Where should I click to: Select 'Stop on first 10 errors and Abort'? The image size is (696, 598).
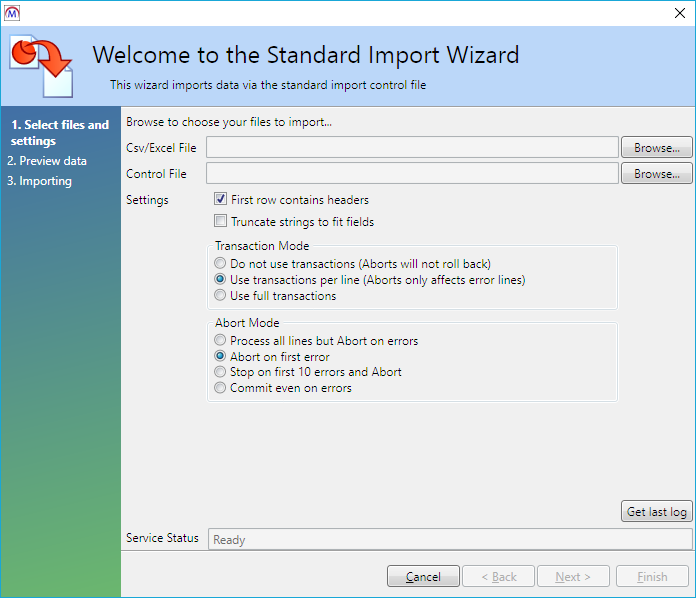point(221,372)
